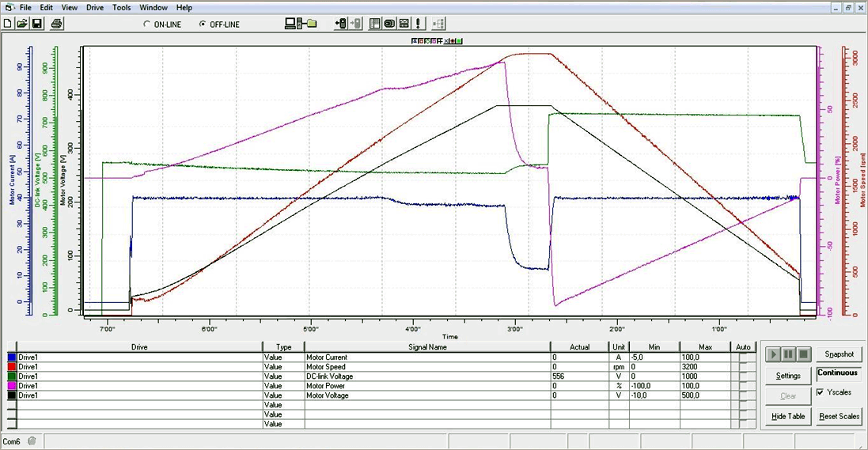Click the Continuous mode field
This screenshot has height=450, width=868.
tap(838, 373)
